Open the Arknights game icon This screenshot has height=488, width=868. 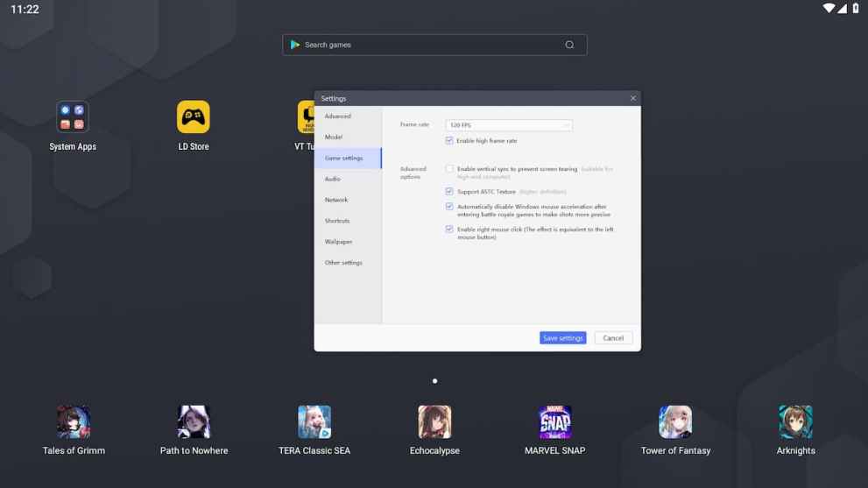click(795, 422)
